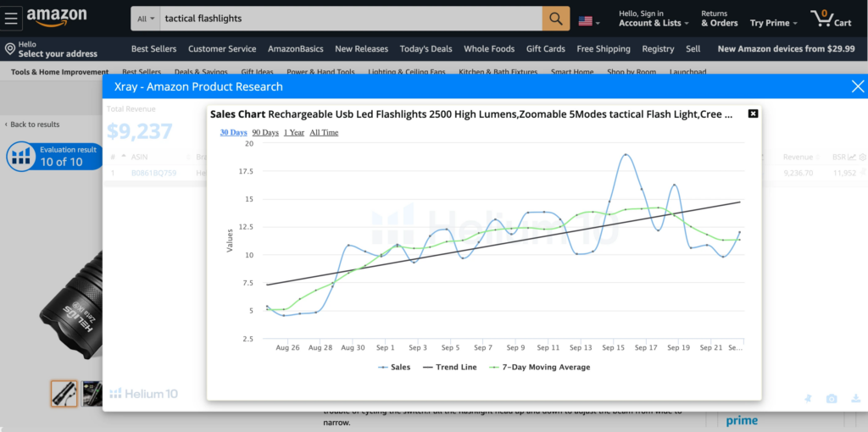Open Free Shipping nav item
Screen dimensions: 868x432
tap(604, 48)
